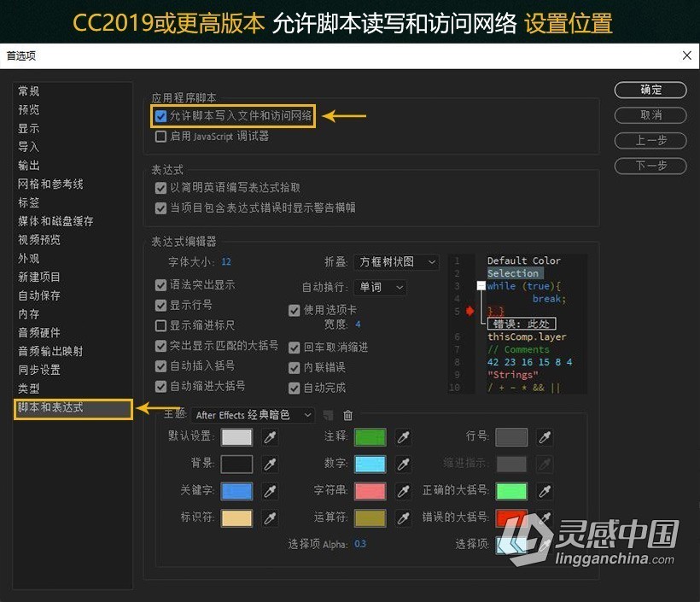Click eyedropper for 标识符 color
This screenshot has height=602, width=700.
270,518
